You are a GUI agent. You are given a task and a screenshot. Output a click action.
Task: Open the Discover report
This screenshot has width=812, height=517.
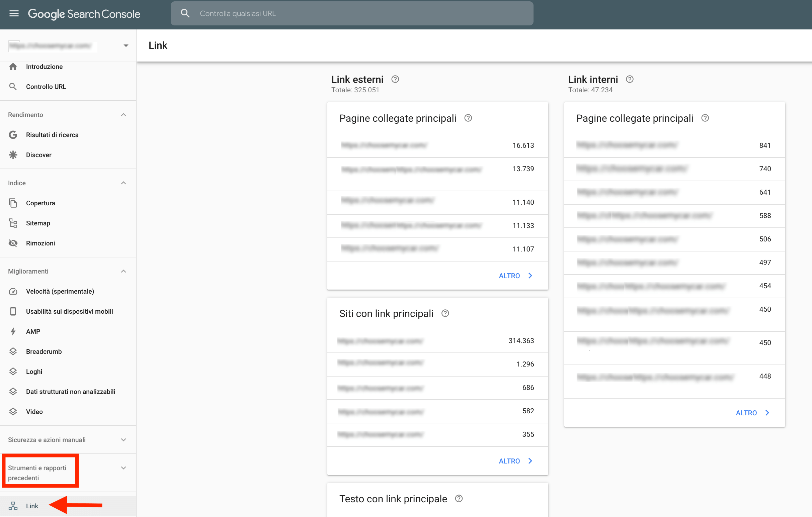click(39, 155)
